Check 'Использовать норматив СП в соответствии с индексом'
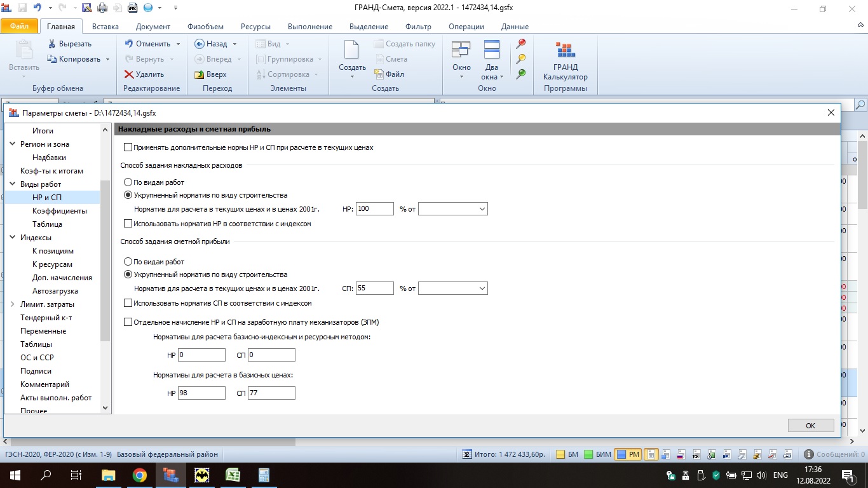The image size is (868, 488). [128, 303]
